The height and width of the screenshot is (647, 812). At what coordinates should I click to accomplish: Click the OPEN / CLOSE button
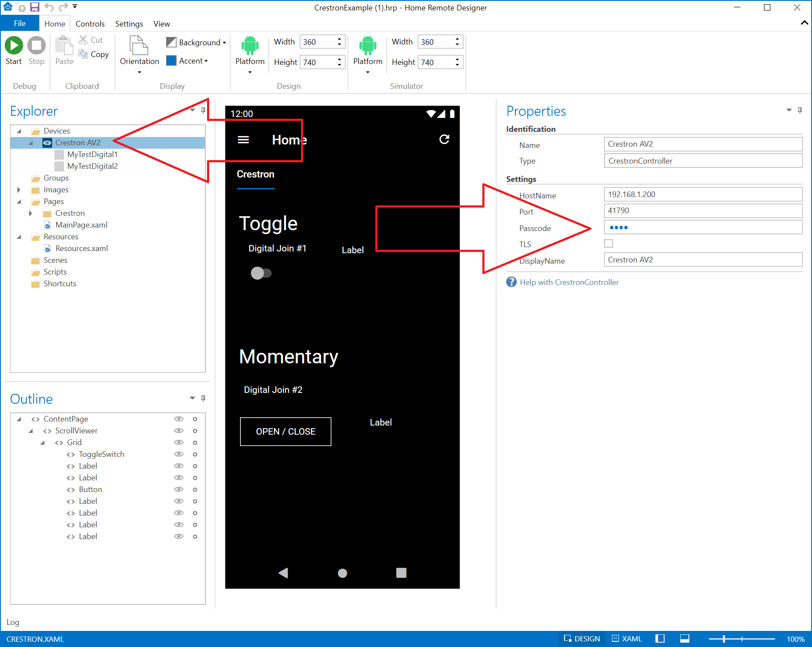(x=286, y=432)
